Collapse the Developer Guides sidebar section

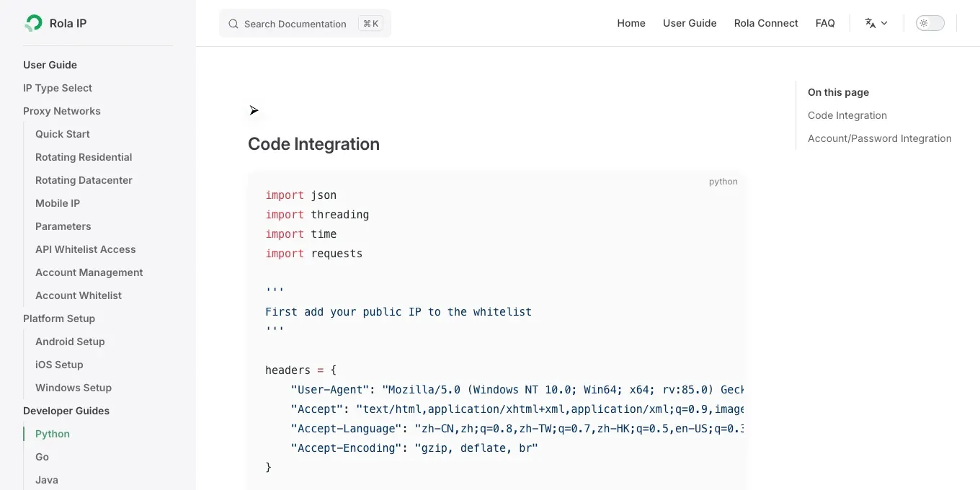[66, 411]
